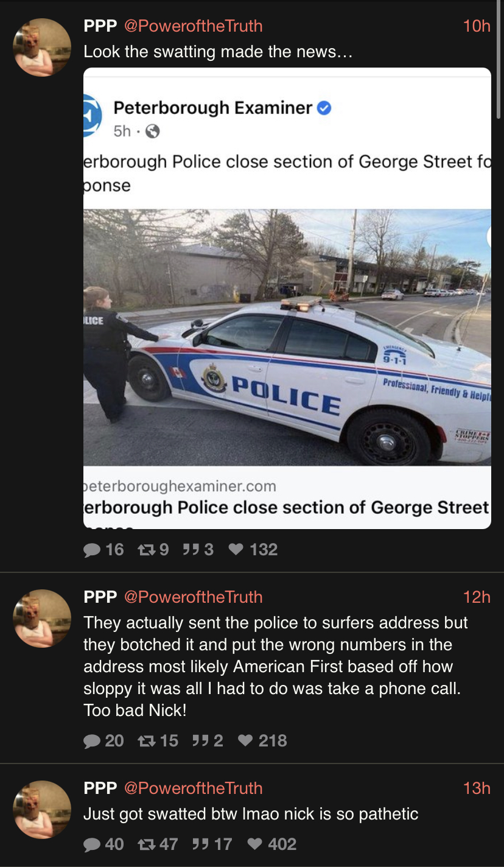Viewport: 504px width, 867px height.
Task: Click quote icon on the news post
Action: [x=190, y=550]
